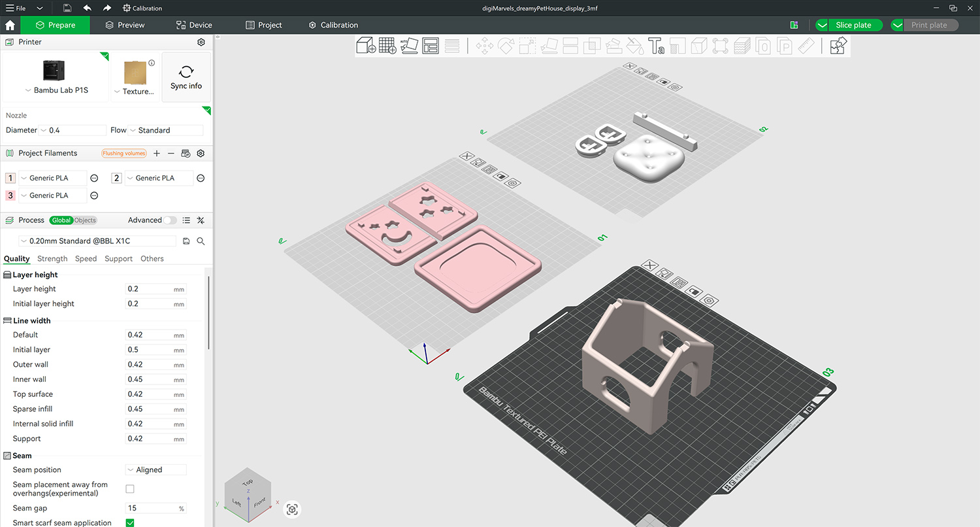980x527 pixels.
Task: Select the Move tool icon
Action: coord(485,46)
